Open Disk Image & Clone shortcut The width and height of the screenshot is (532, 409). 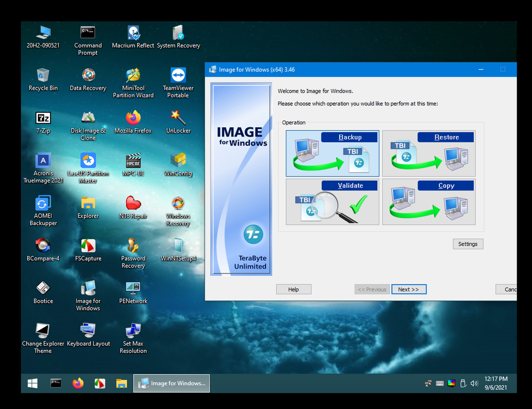click(88, 126)
